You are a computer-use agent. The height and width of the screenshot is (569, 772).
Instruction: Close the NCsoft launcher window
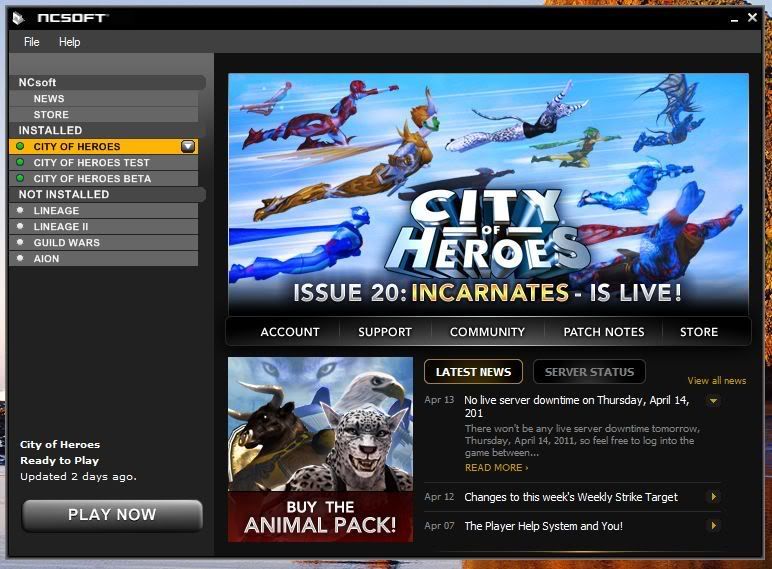click(x=752, y=18)
